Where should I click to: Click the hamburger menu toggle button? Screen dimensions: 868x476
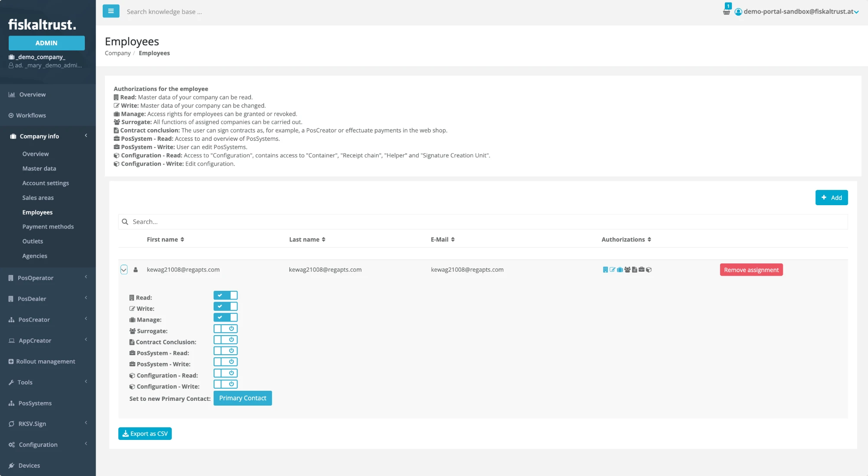click(x=111, y=11)
